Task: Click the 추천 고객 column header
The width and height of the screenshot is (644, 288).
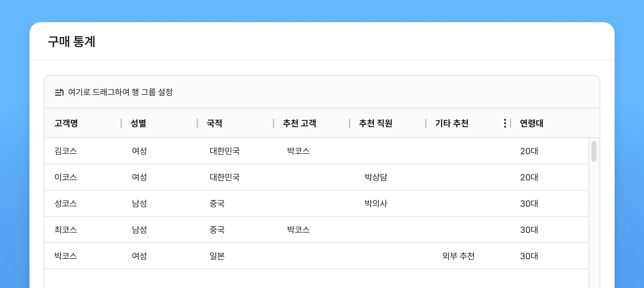Action: point(299,123)
